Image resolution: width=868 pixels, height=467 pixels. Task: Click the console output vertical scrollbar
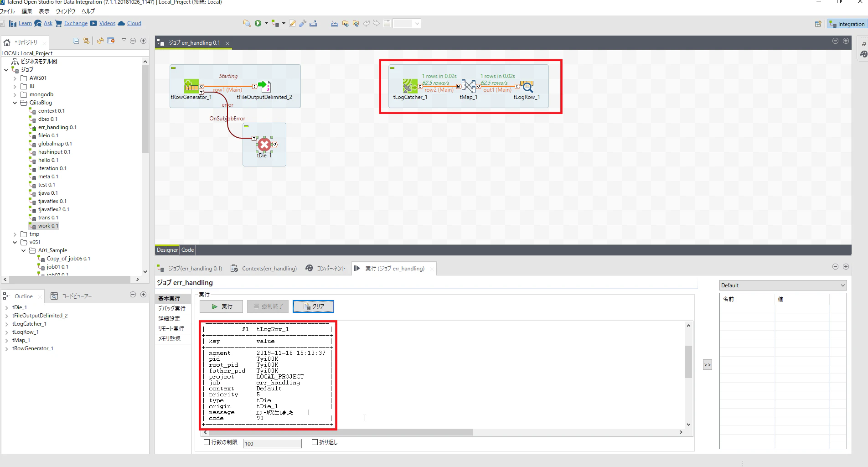click(688, 362)
